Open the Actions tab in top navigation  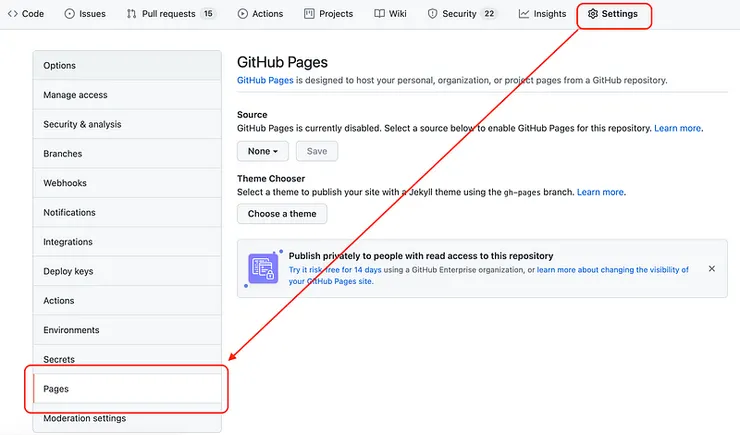(260, 14)
